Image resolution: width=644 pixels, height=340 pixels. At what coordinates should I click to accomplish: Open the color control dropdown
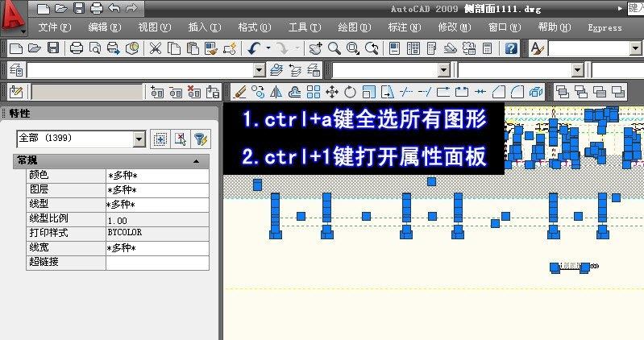point(443,70)
